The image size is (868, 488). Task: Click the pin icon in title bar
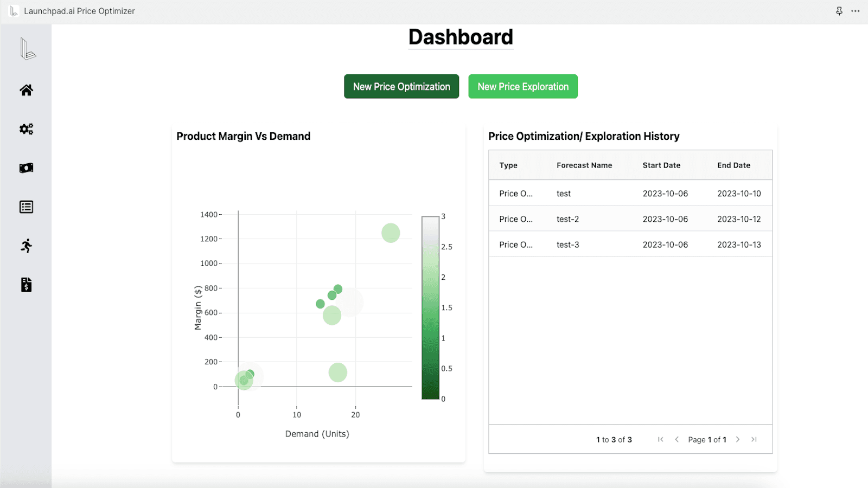tap(839, 11)
